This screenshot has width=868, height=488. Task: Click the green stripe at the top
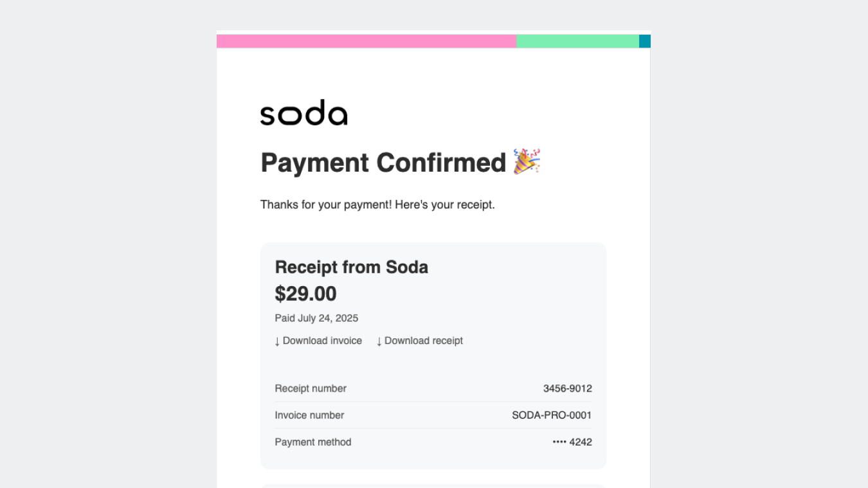tap(577, 41)
